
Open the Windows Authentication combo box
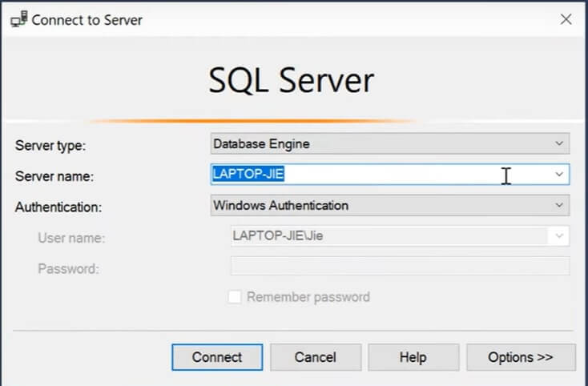pos(381,206)
